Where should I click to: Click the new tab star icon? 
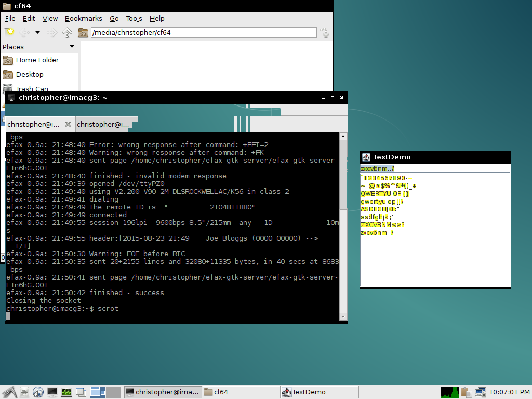point(9,32)
